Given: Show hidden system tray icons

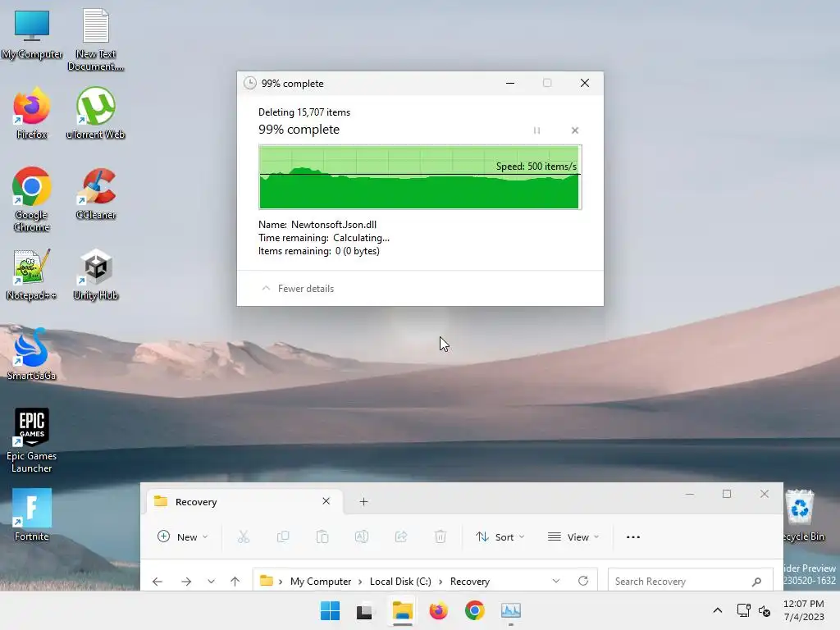Looking at the screenshot, I should click(x=718, y=610).
